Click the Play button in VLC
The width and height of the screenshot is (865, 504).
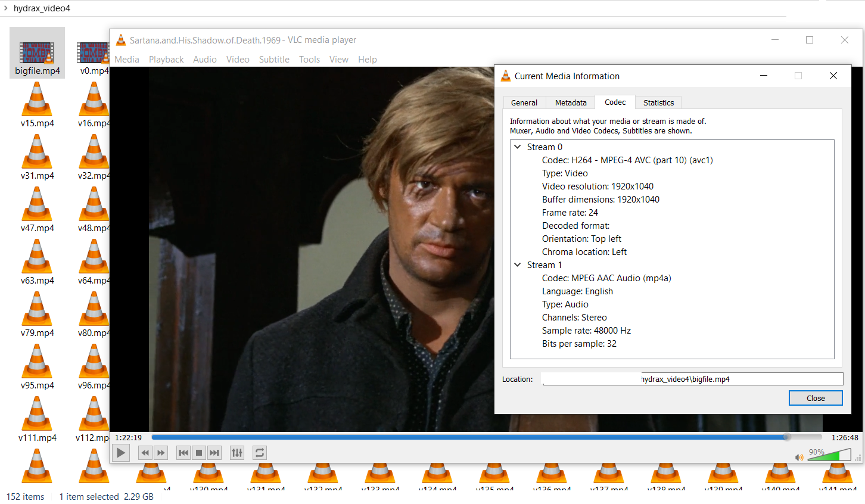(121, 453)
